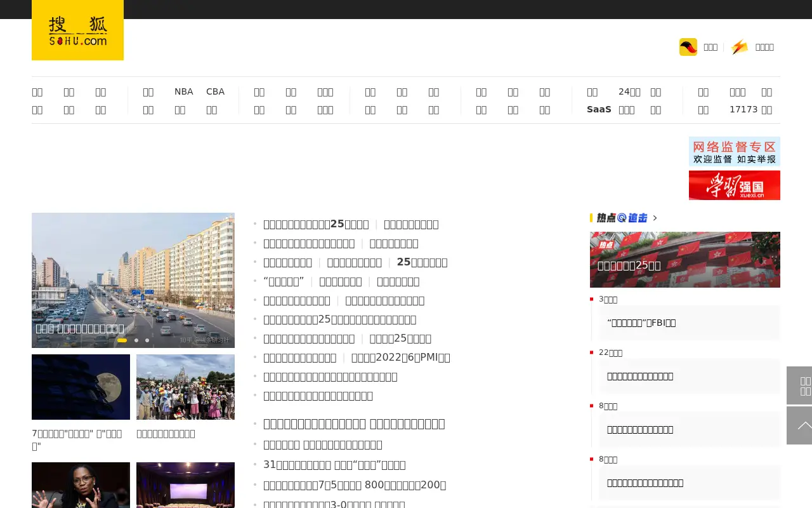Select the active yellow carousel indicator

click(x=122, y=340)
